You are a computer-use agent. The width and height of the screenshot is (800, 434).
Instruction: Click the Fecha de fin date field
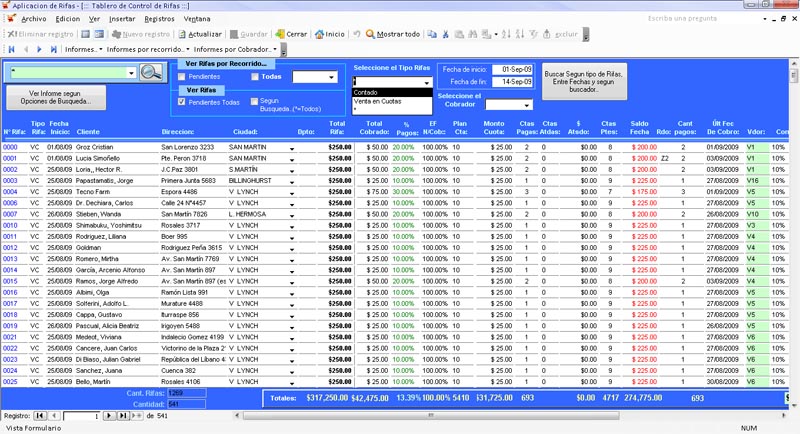[x=513, y=82]
